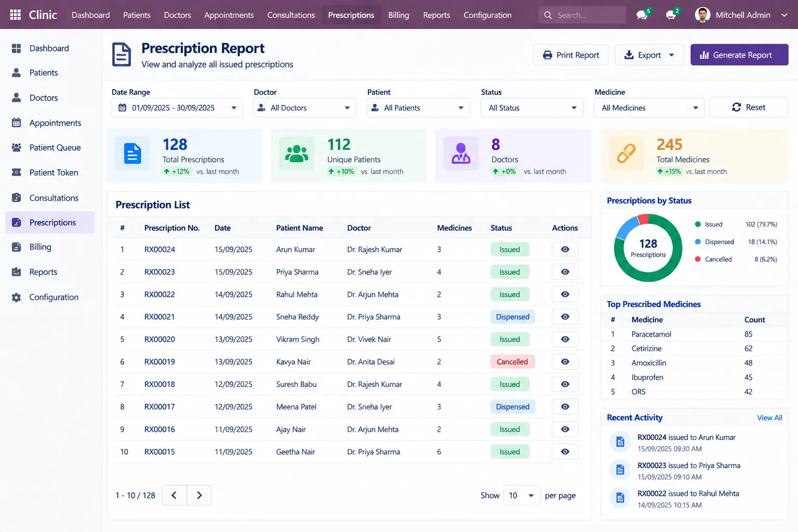Go to the next page of prescriptions
Image resolution: width=798 pixels, height=532 pixels.
[199, 496]
